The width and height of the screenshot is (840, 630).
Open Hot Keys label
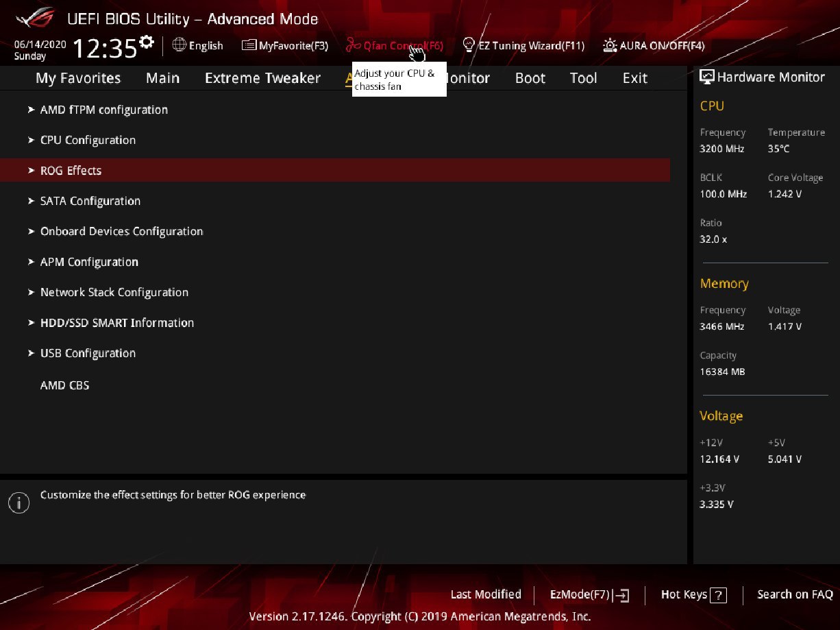pyautogui.click(x=684, y=594)
